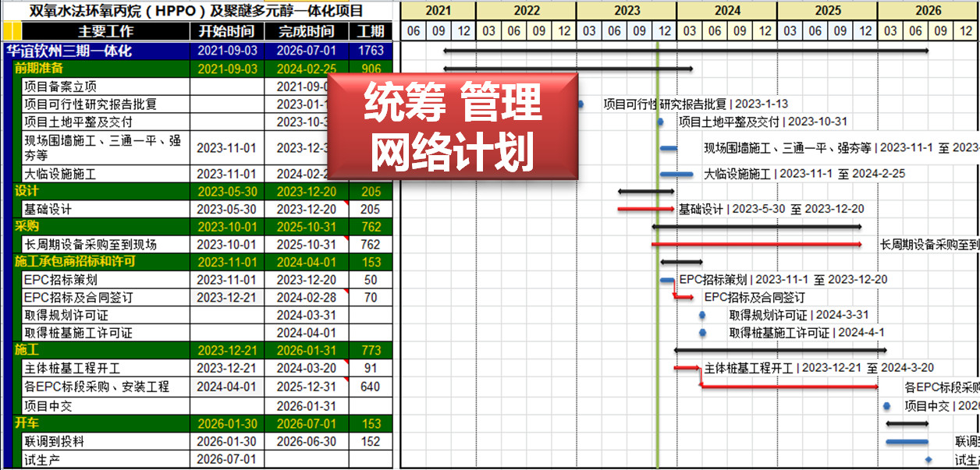980x470 pixels.
Task: Click the 项目中交 milestone diamond
Action: coord(886,405)
